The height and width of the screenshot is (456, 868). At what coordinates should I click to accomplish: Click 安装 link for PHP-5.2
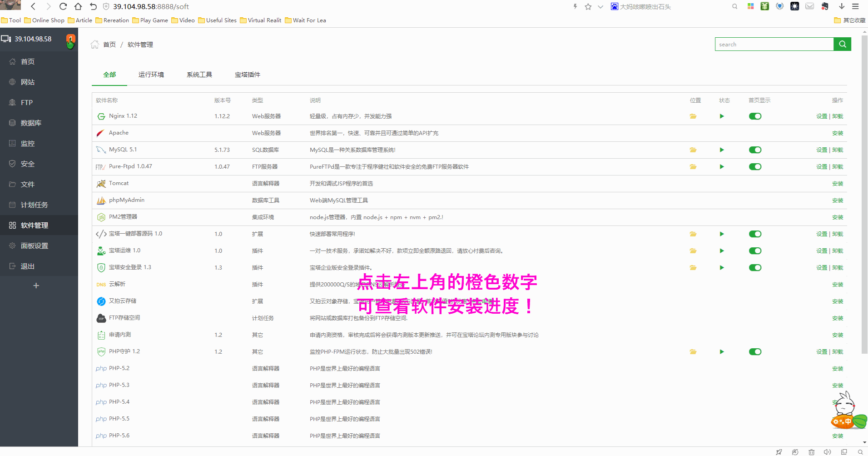pos(838,369)
